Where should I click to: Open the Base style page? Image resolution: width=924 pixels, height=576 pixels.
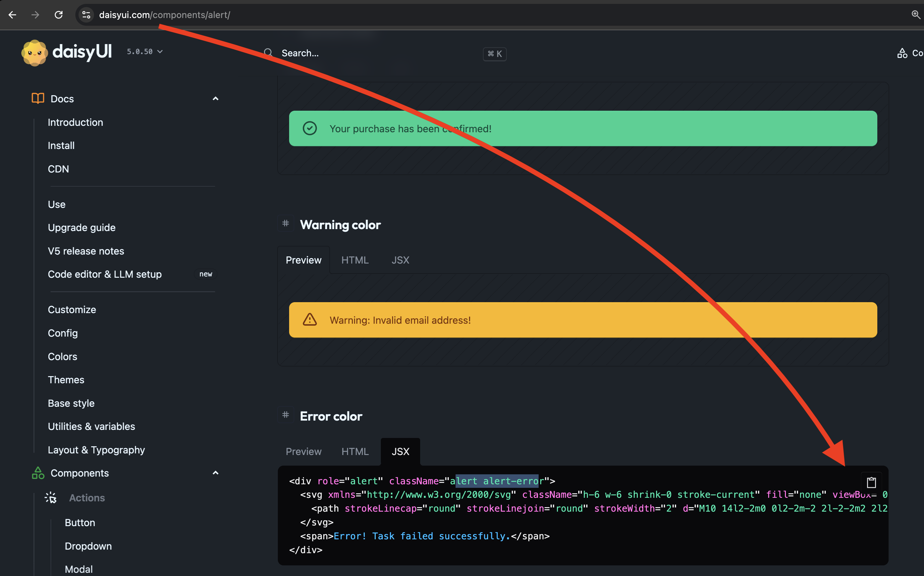[x=71, y=403]
